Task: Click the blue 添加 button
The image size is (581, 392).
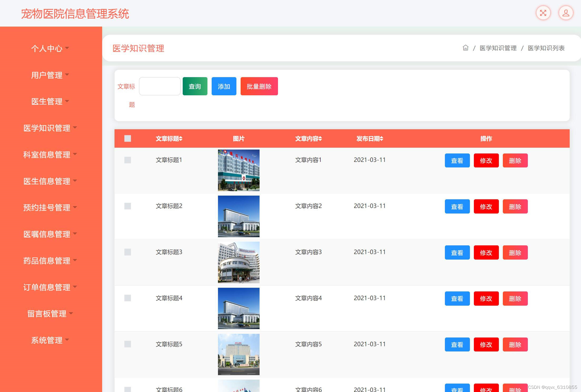Action: click(x=224, y=86)
